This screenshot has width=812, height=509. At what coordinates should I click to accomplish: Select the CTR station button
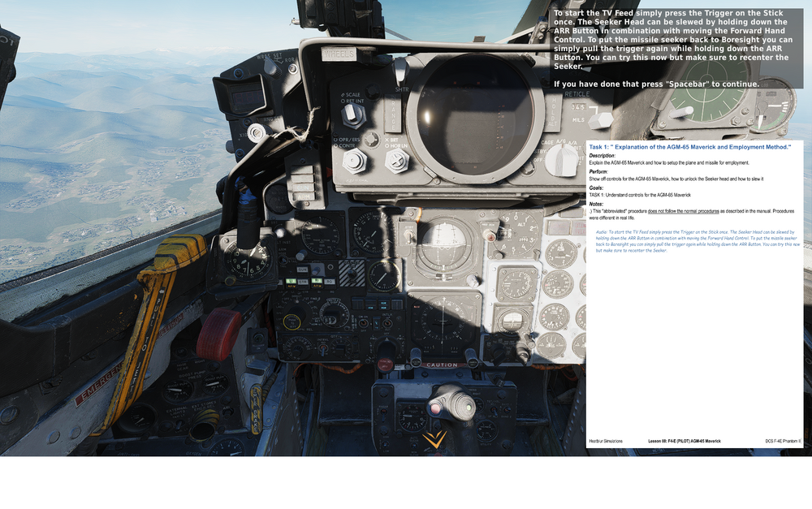click(303, 282)
